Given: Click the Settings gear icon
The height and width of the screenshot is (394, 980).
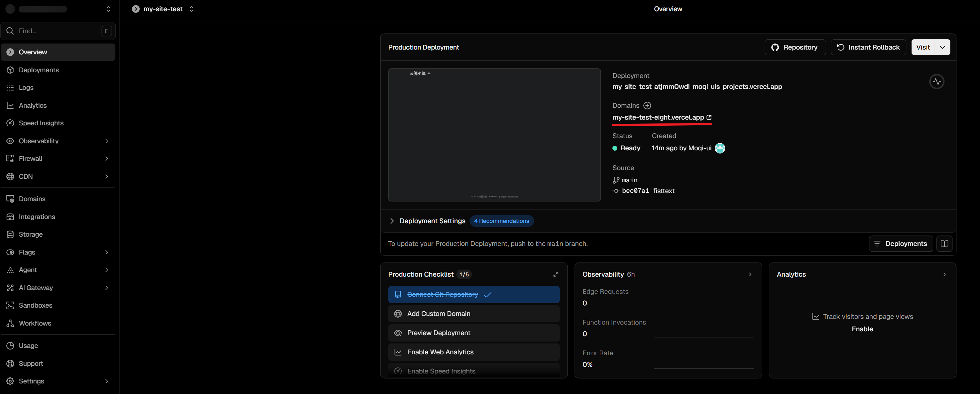Looking at the screenshot, I should coord(10,381).
